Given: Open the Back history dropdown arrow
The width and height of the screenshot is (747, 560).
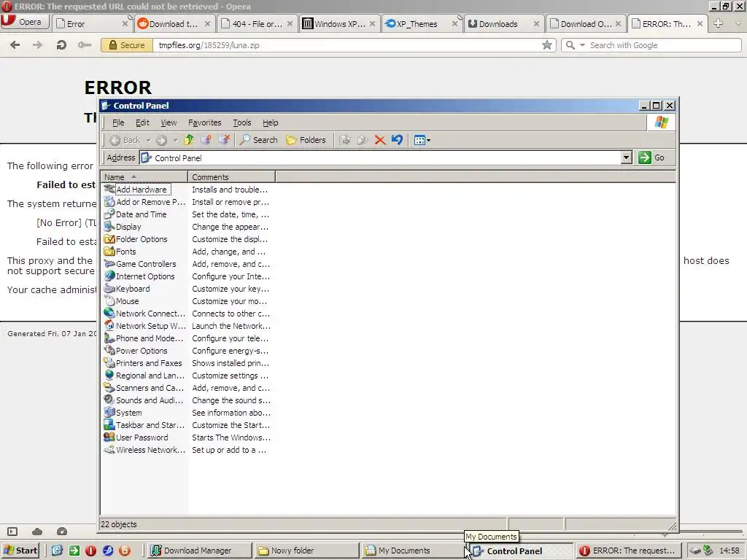Looking at the screenshot, I should [x=148, y=140].
